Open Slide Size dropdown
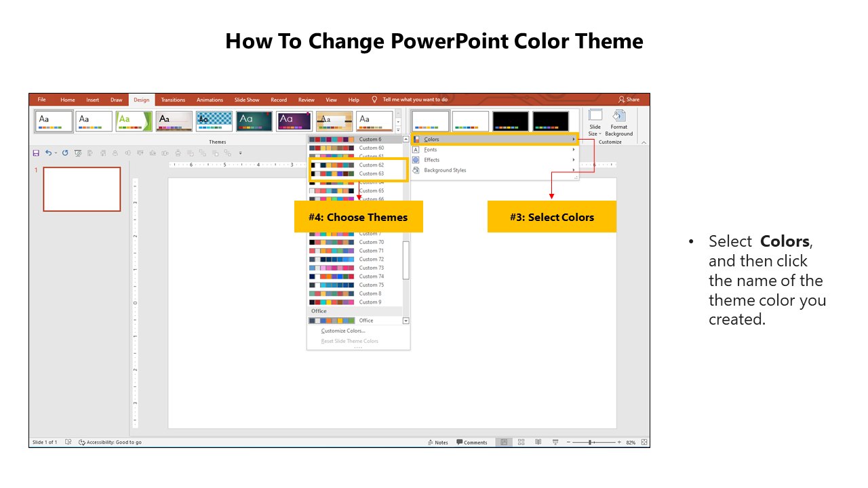The width and height of the screenshot is (868, 488). pyautogui.click(x=595, y=123)
